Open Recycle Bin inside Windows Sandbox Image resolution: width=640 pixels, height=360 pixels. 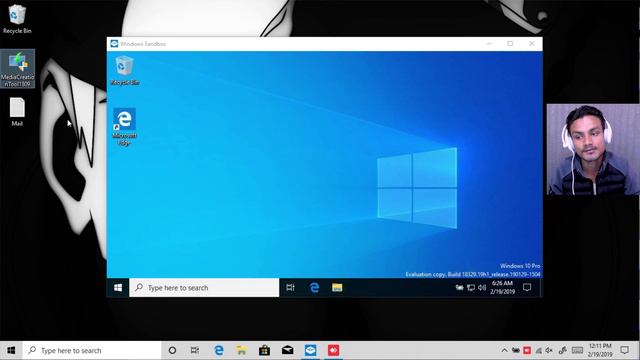124,71
